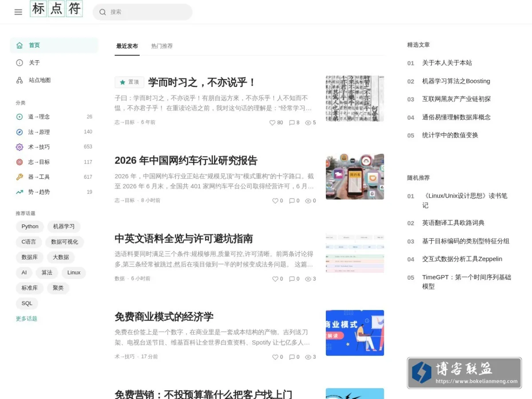Open 关于 in the sidebar
The image size is (532, 399).
54,63
